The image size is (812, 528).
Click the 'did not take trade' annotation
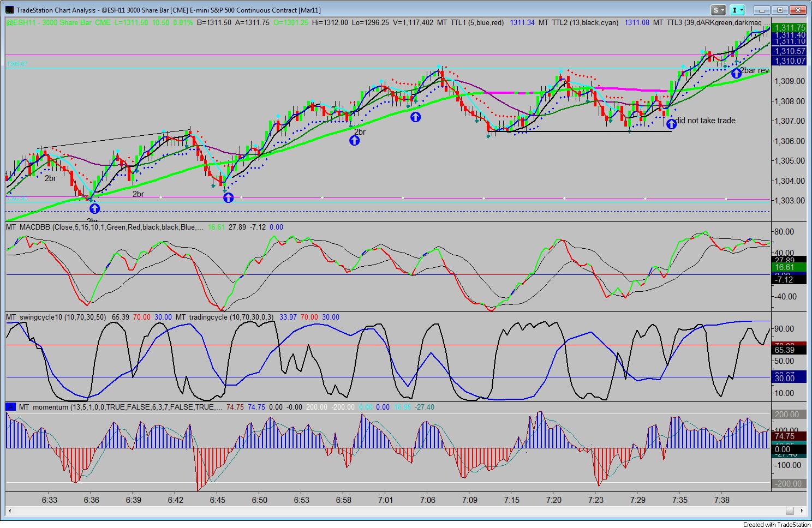706,121
